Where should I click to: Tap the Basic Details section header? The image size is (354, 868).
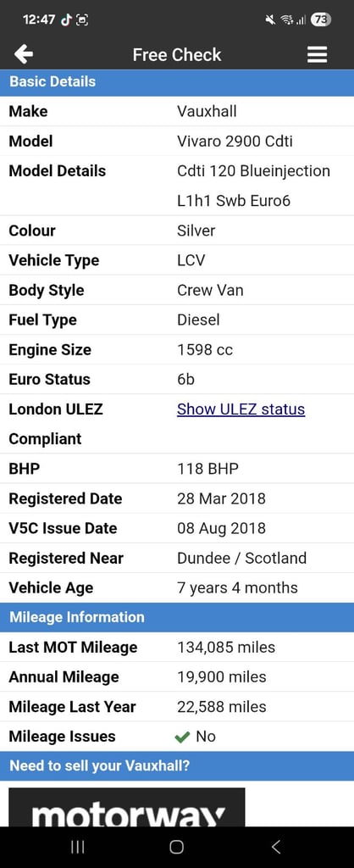(177, 81)
